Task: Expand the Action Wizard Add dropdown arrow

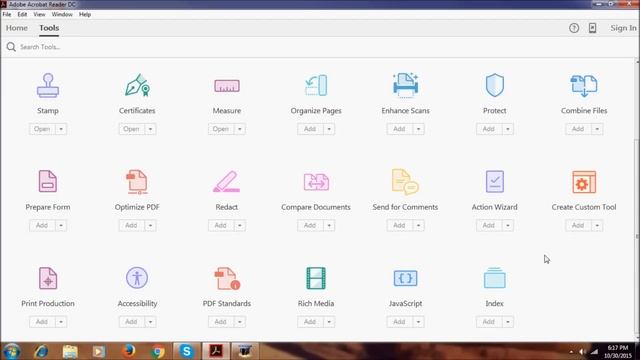Action: click(508, 225)
